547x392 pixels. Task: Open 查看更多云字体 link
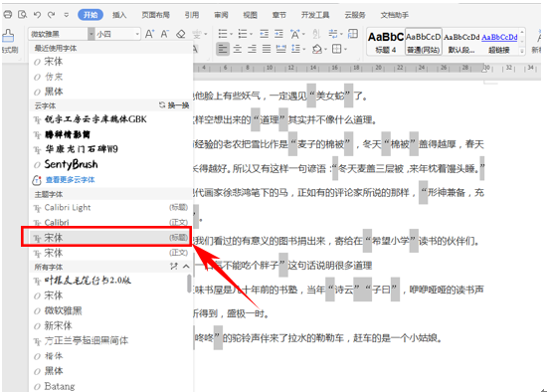coord(71,180)
